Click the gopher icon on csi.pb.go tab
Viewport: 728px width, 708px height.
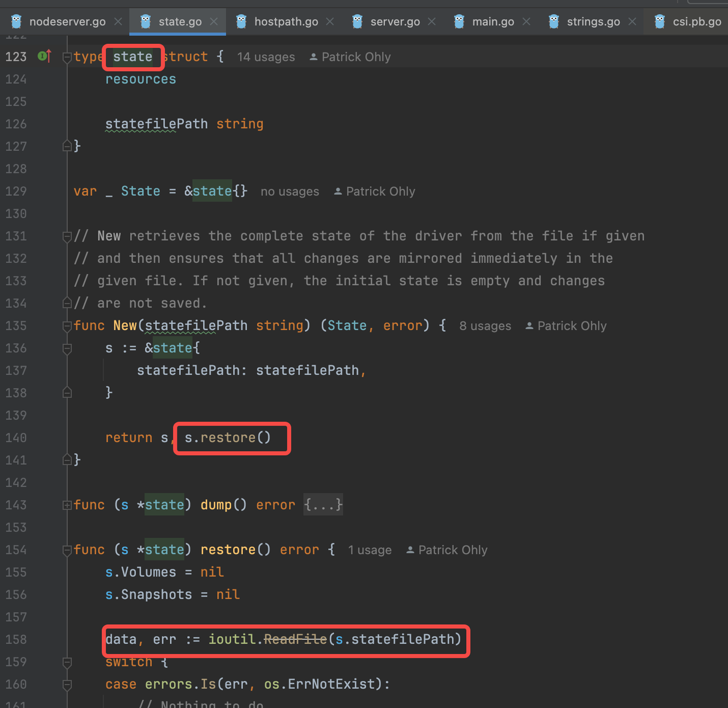coord(660,22)
